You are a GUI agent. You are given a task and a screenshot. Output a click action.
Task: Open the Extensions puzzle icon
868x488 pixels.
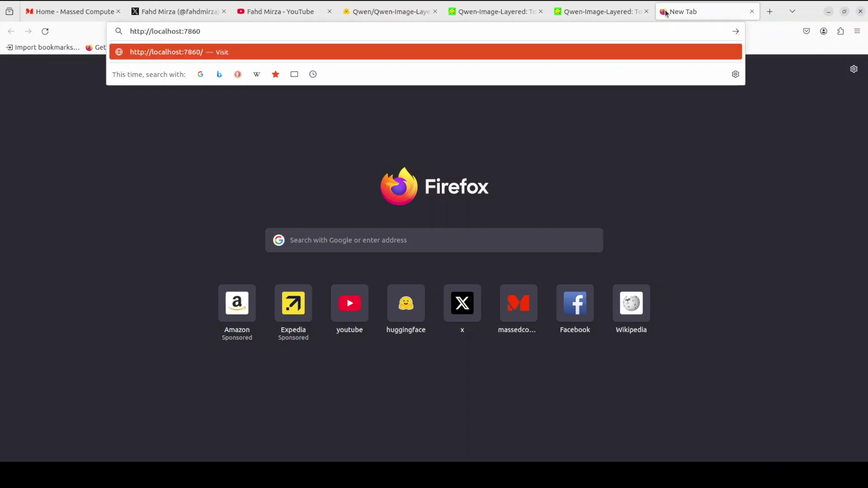point(840,31)
